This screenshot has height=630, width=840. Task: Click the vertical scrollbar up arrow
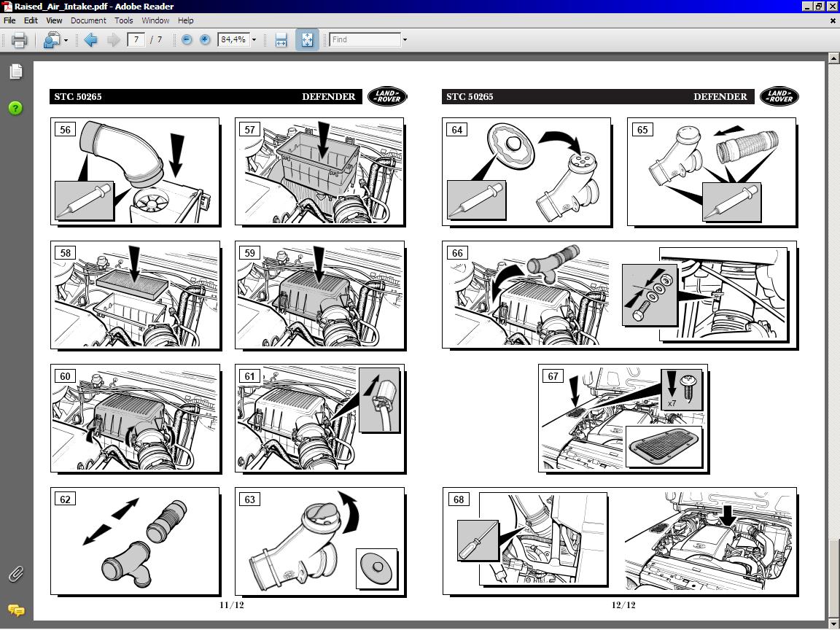pos(833,58)
